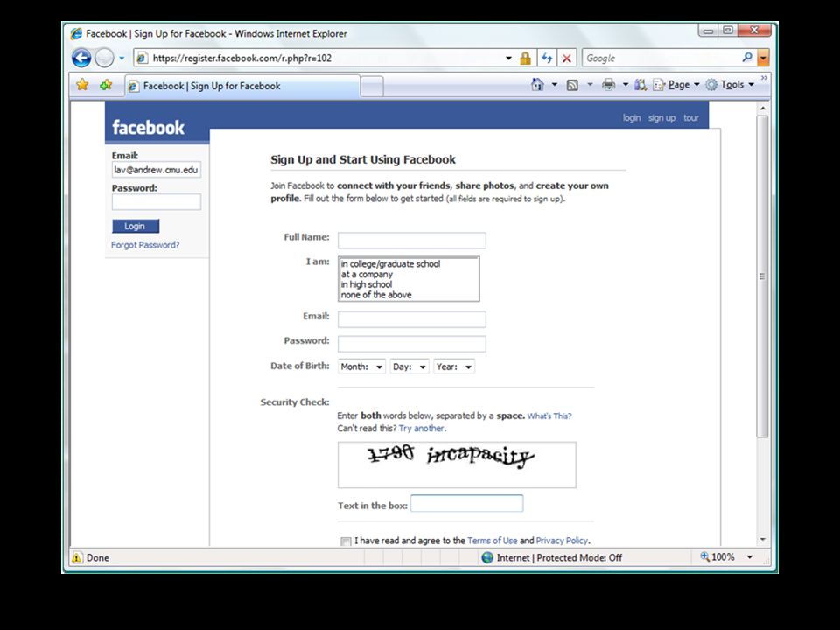
Task: Click the scrollbar down arrow
Action: point(762,540)
